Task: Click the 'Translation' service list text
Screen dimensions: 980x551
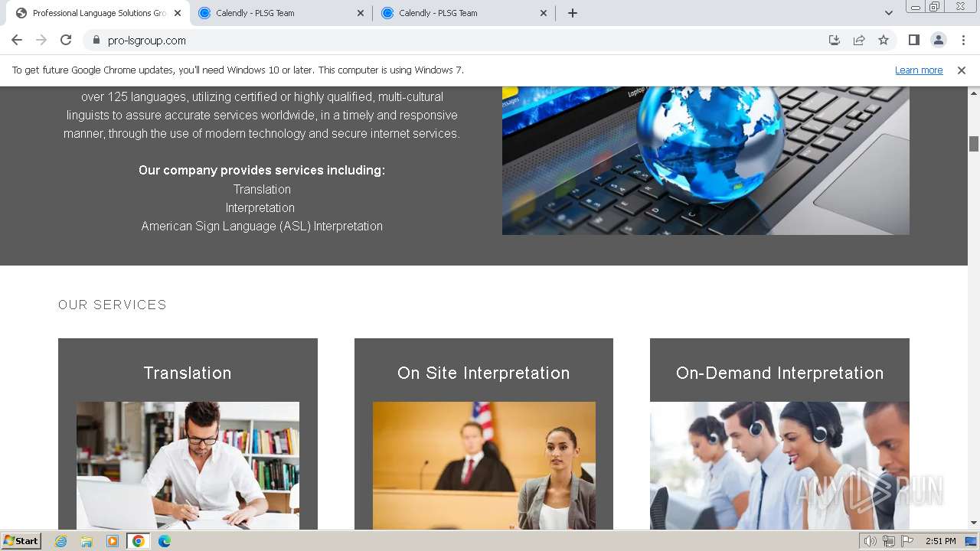Action: point(262,190)
